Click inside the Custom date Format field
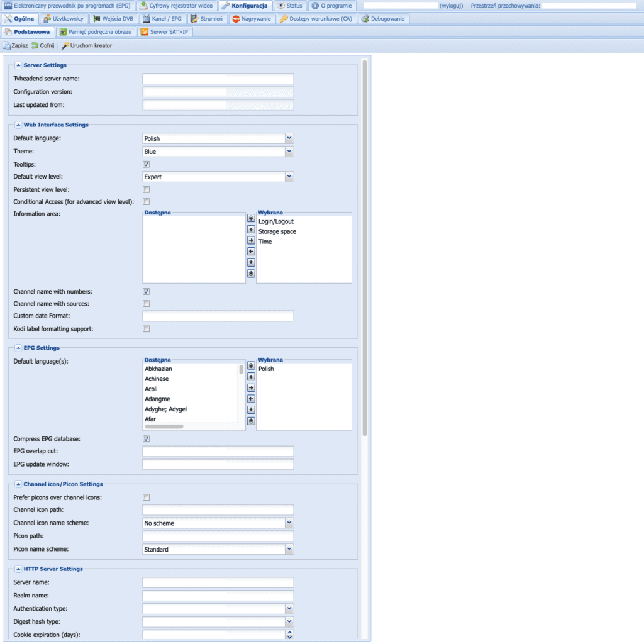 click(x=218, y=316)
